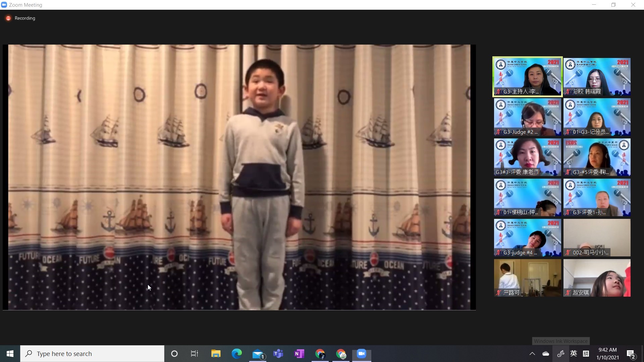
Task: Select the 总校 韩瑞霞 participant tile
Action: pyautogui.click(x=597, y=77)
